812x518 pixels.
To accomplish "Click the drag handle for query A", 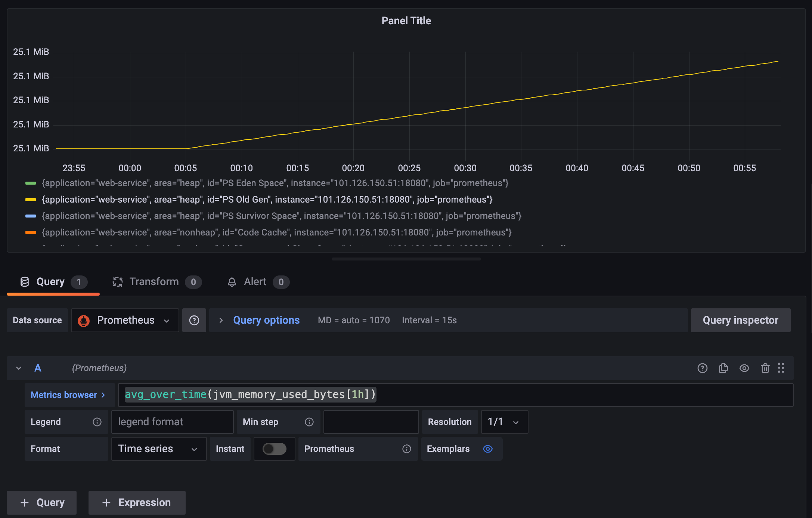I will 781,368.
